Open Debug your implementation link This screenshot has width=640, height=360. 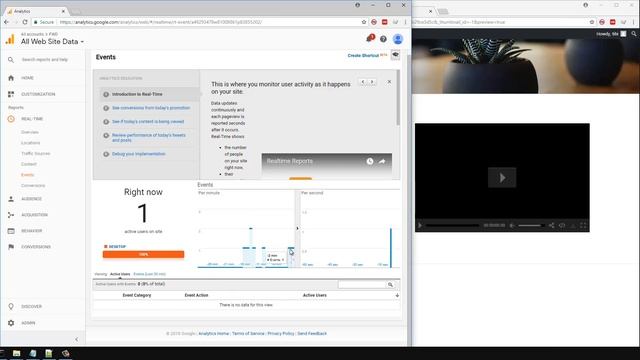coord(138,154)
